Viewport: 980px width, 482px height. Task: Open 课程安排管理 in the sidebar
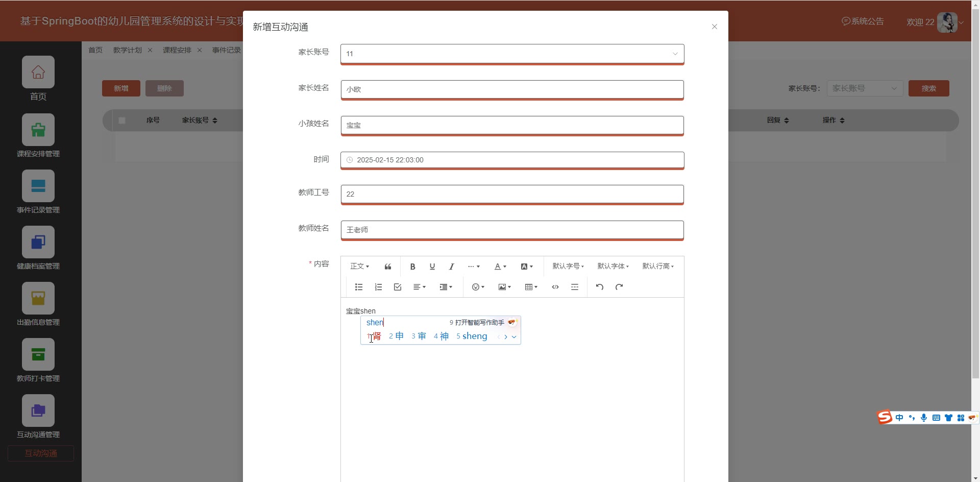pos(38,136)
